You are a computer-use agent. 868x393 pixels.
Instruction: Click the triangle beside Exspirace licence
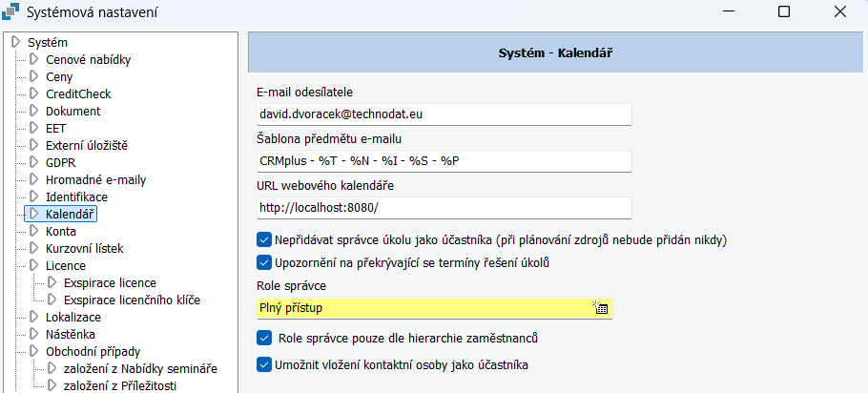[52, 282]
